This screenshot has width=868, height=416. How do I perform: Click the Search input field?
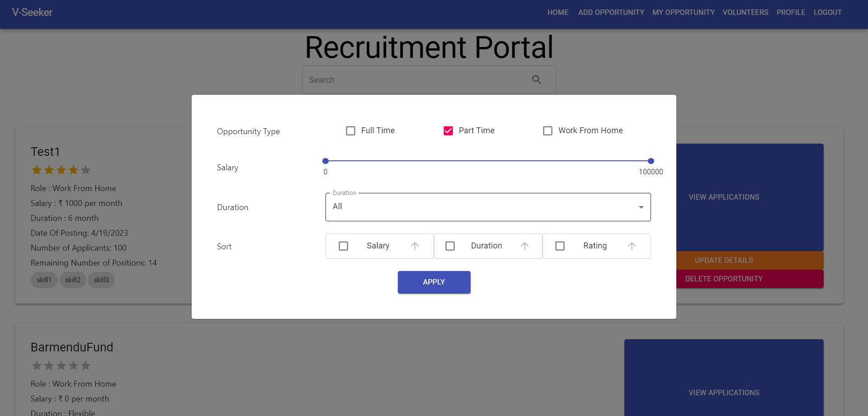pyautogui.click(x=429, y=80)
